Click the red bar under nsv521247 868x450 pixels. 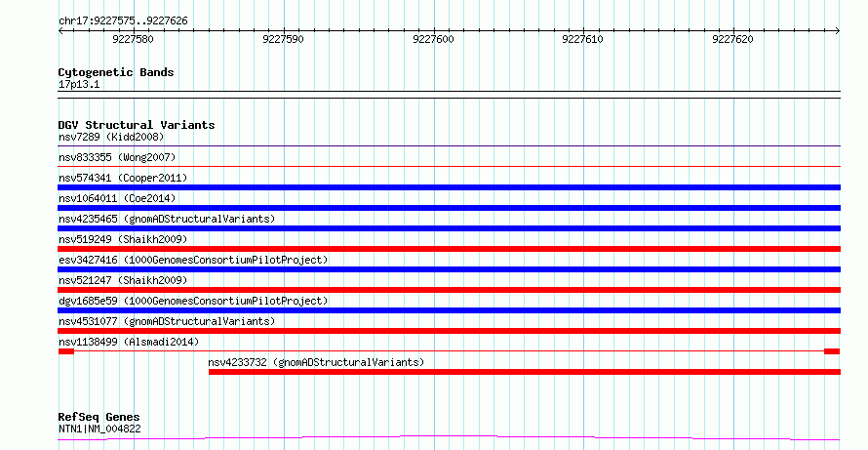pyautogui.click(x=449, y=290)
